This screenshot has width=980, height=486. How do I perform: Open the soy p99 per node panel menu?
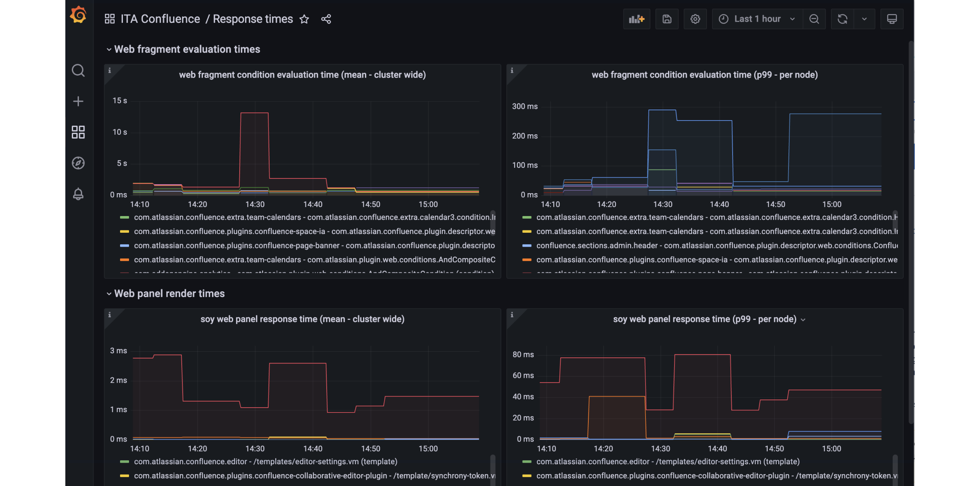[803, 320]
